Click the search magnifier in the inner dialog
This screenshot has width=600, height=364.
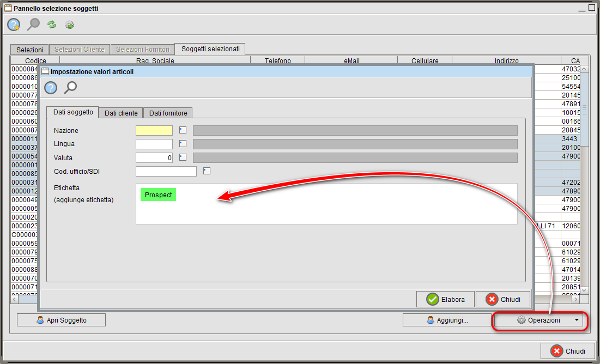pyautogui.click(x=70, y=88)
